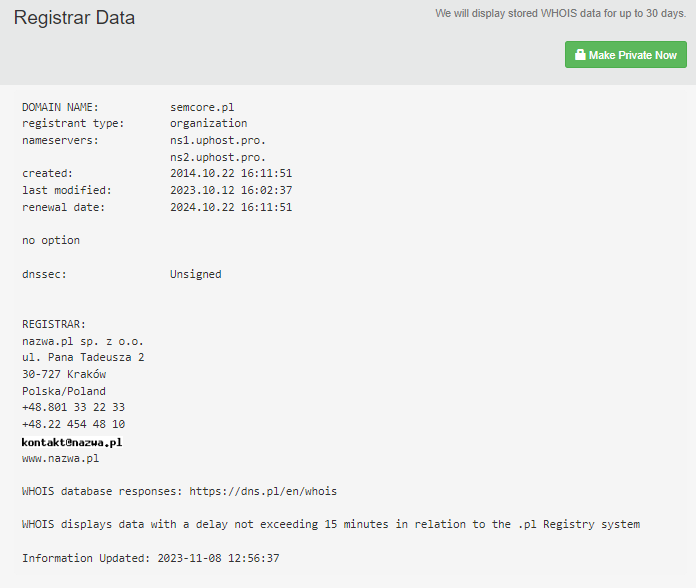Viewport: 696px width, 588px height.
Task: Click the DOMAIN NAME: label
Action: pyautogui.click(x=60, y=107)
